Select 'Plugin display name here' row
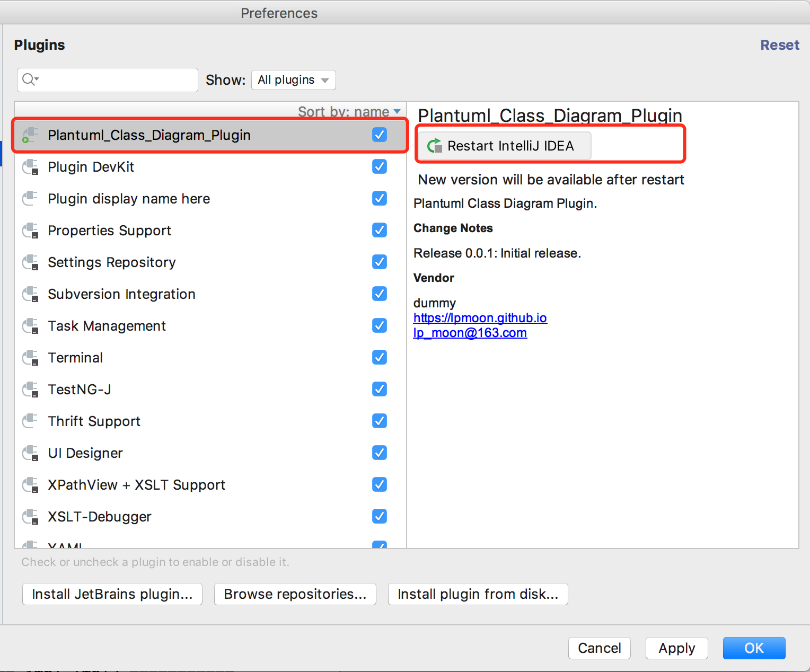The height and width of the screenshot is (672, 810). click(210, 199)
